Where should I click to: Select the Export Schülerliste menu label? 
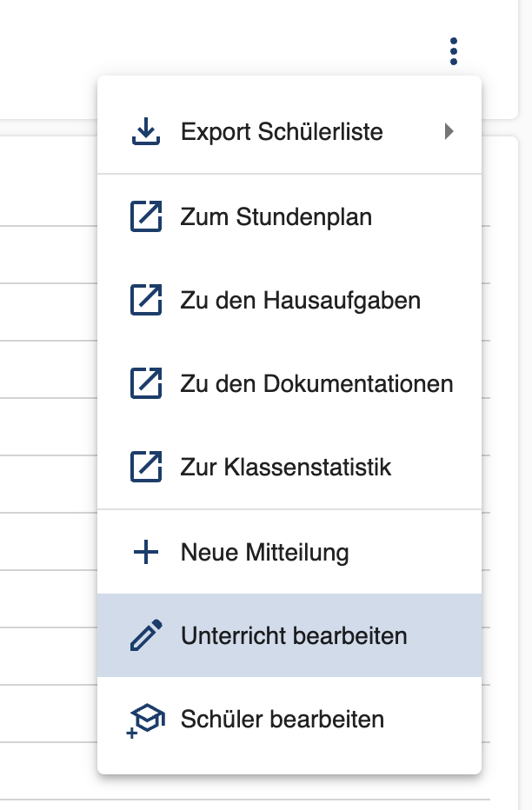click(282, 132)
